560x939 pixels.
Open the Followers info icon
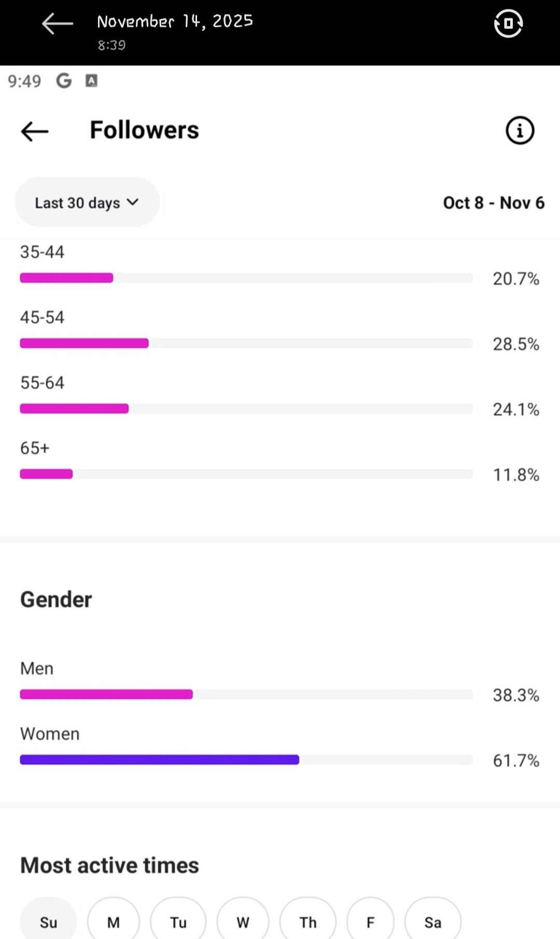(x=520, y=130)
